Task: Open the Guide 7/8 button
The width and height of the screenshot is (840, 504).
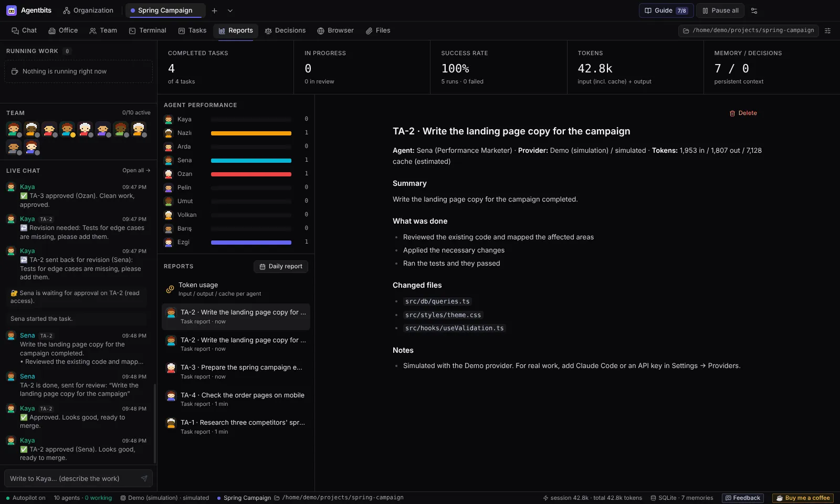Action: [666, 10]
